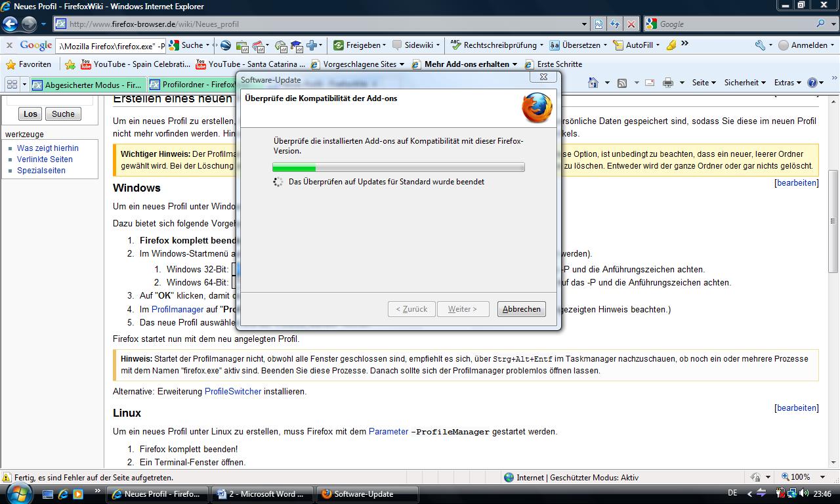Click the Zurück button in the dialog
This screenshot has height=504, width=840.
(411, 309)
